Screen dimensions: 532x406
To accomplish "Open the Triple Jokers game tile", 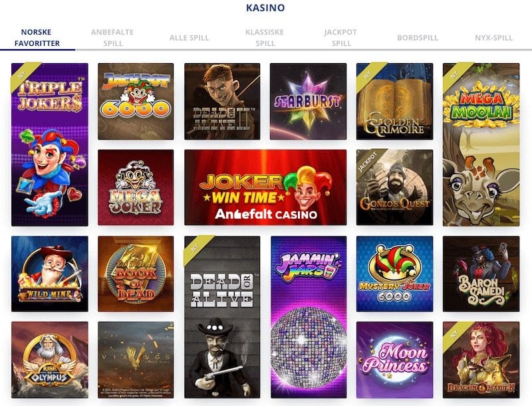I will click(49, 145).
